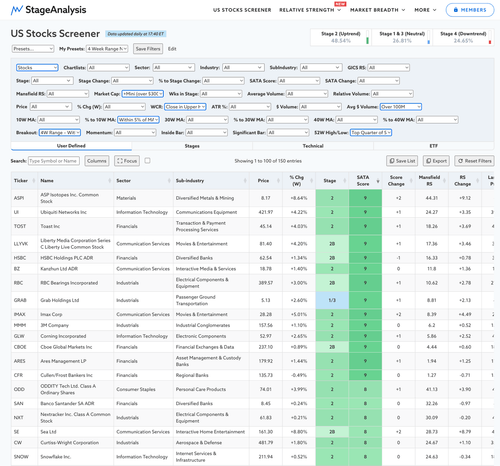
Task: Click Stage 2 (Uptrend) breadth indicator
Action: point(341,37)
